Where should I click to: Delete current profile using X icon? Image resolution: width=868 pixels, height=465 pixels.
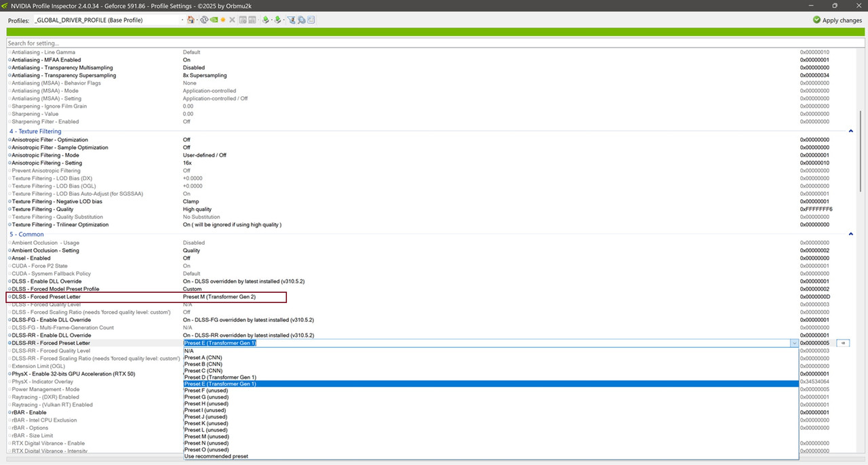(232, 20)
